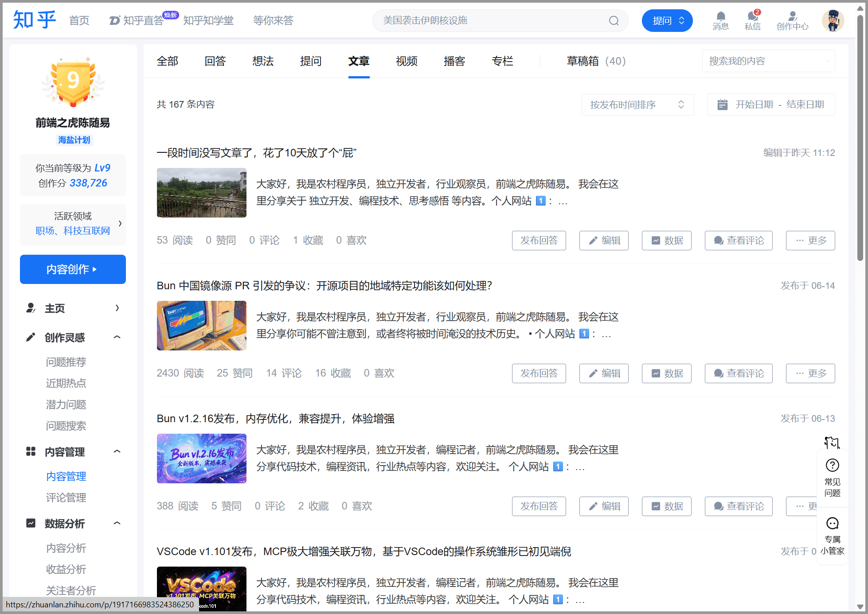Click 数据 for first article
The image size is (868, 614).
click(x=666, y=241)
